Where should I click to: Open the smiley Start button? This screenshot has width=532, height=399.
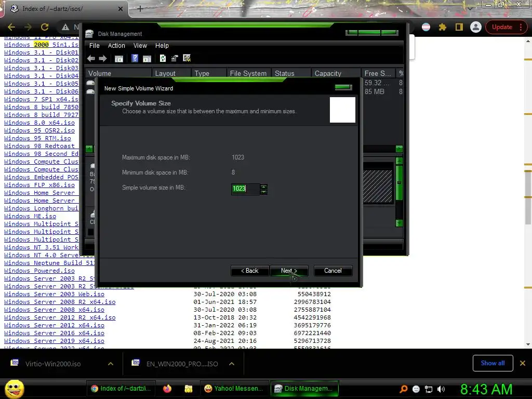(14, 389)
